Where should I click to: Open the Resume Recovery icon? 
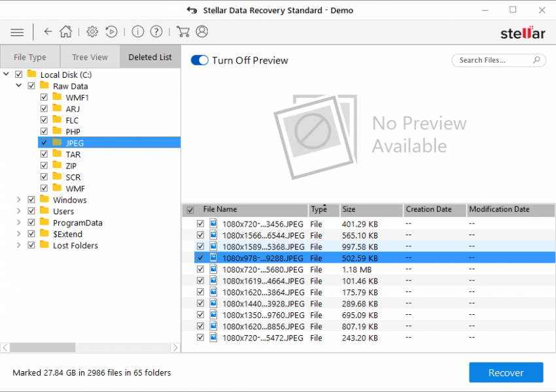[x=111, y=32]
